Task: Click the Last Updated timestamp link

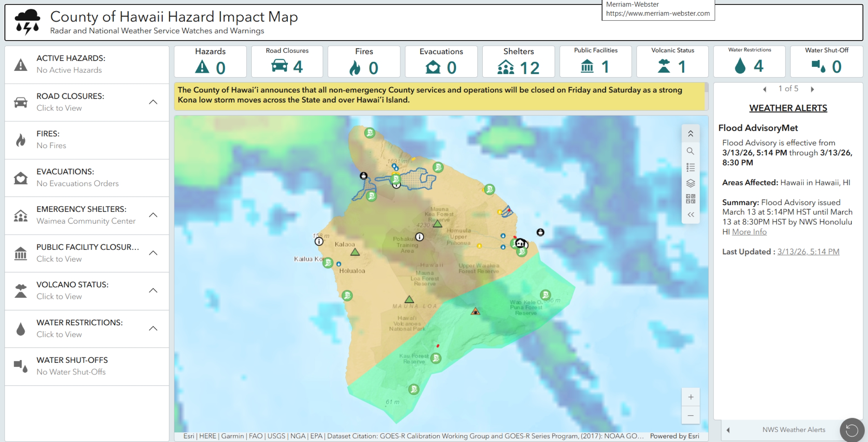Action: pos(808,252)
